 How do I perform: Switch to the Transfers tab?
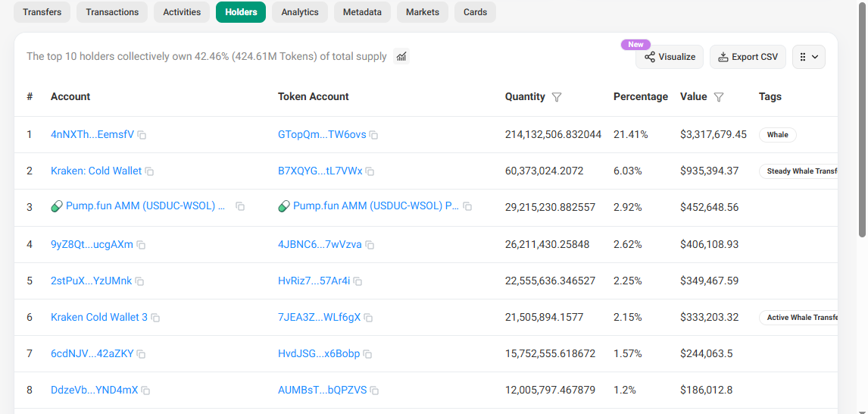(x=42, y=11)
